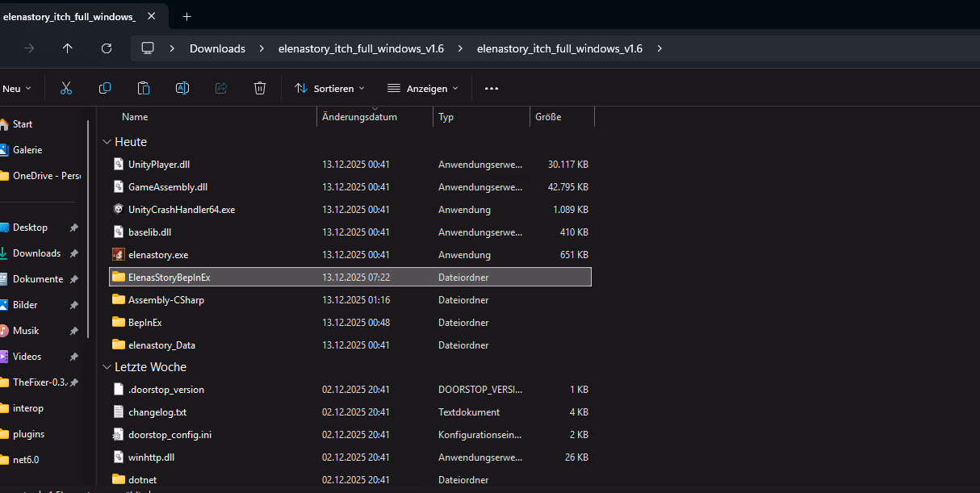Click the Rename icon in toolbar
Viewport: 980px width, 493px height.
pyautogui.click(x=182, y=88)
